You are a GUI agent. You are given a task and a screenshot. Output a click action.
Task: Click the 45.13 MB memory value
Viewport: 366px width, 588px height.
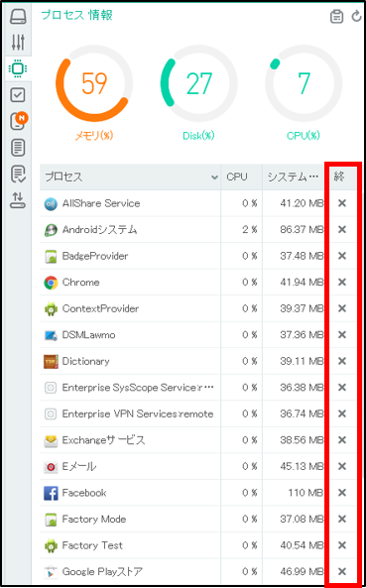(302, 466)
